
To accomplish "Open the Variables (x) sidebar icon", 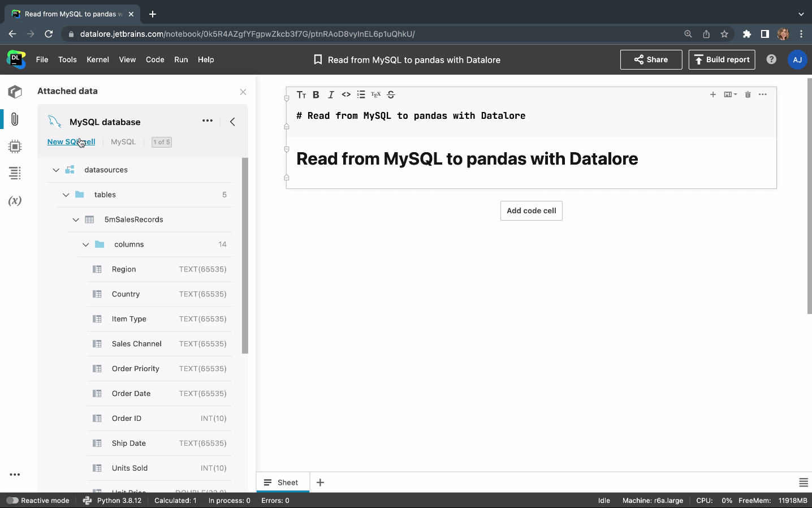I will click(15, 201).
